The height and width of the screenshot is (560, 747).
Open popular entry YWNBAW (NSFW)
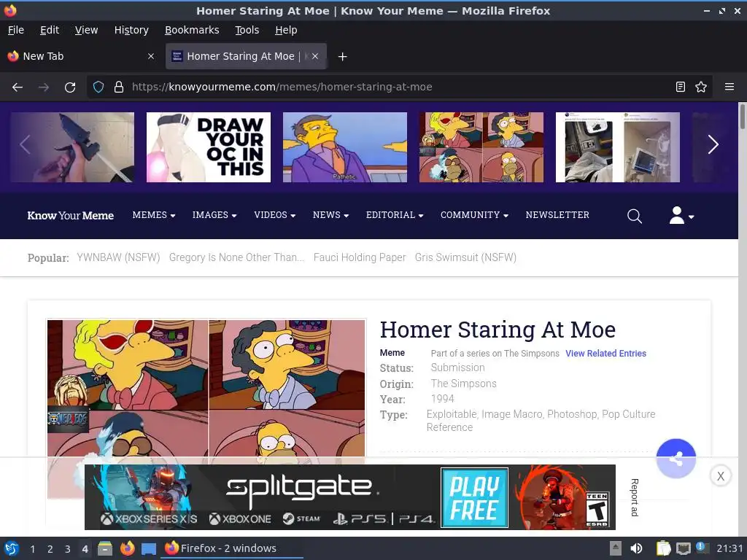[x=119, y=257]
